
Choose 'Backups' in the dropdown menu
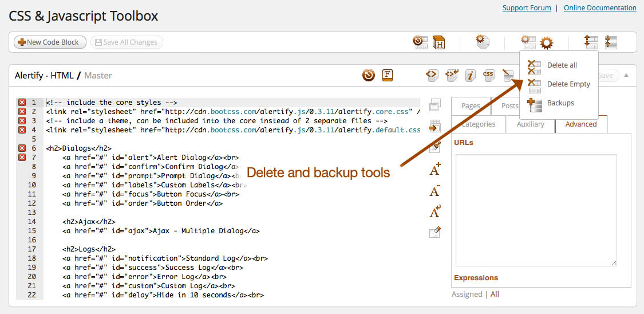560,103
